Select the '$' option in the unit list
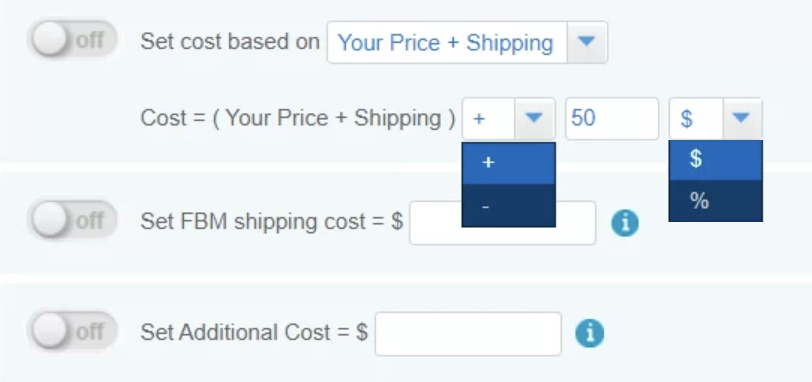This screenshot has height=382, width=812. [716, 160]
